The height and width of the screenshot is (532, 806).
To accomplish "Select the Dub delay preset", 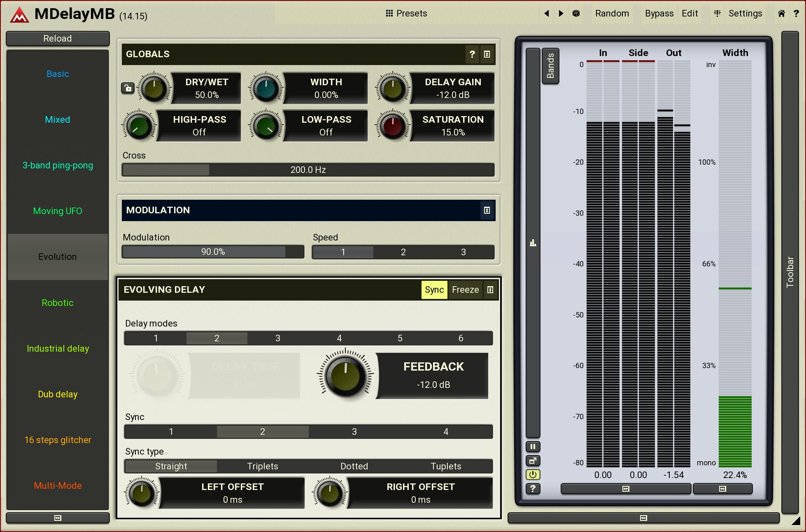I will coord(58,394).
